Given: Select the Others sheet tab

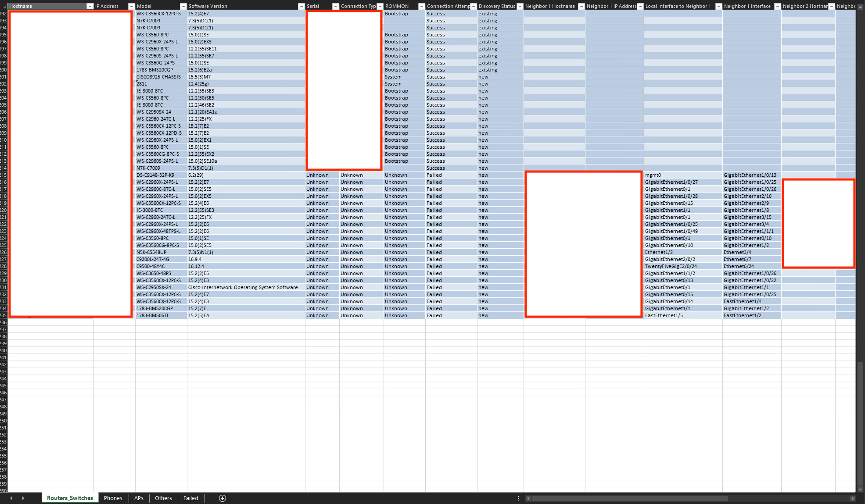Looking at the screenshot, I should (163, 498).
